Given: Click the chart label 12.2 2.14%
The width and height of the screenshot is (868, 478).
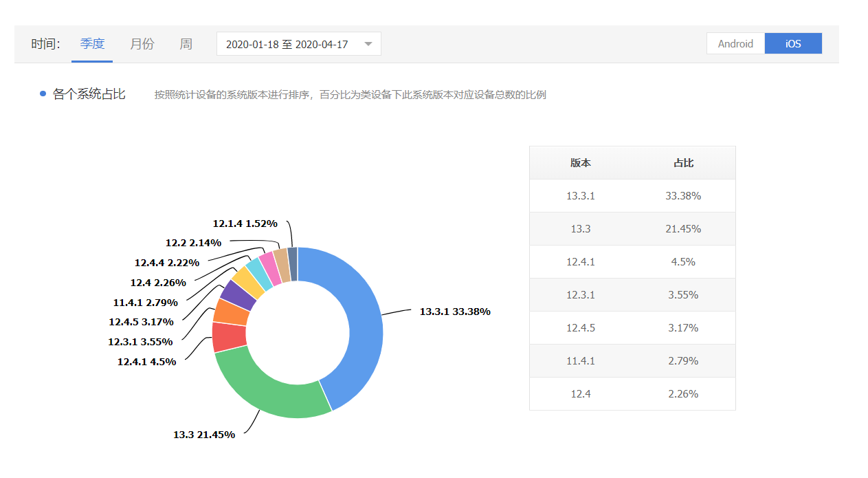Looking at the screenshot, I should (193, 242).
